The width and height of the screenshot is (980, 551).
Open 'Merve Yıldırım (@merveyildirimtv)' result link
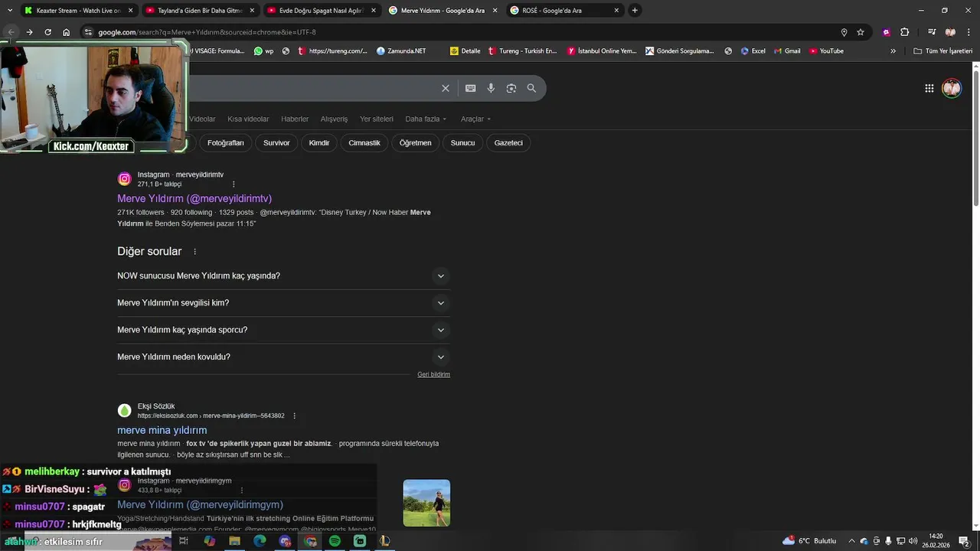(194, 199)
